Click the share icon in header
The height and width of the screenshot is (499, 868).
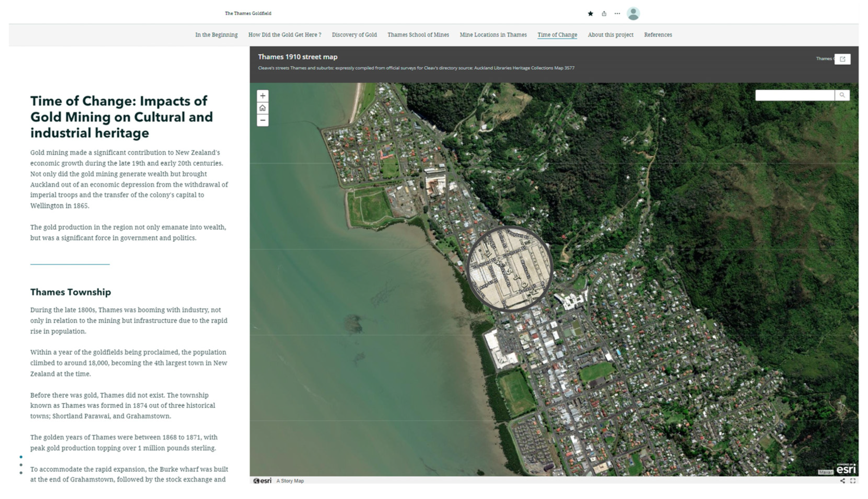604,14
